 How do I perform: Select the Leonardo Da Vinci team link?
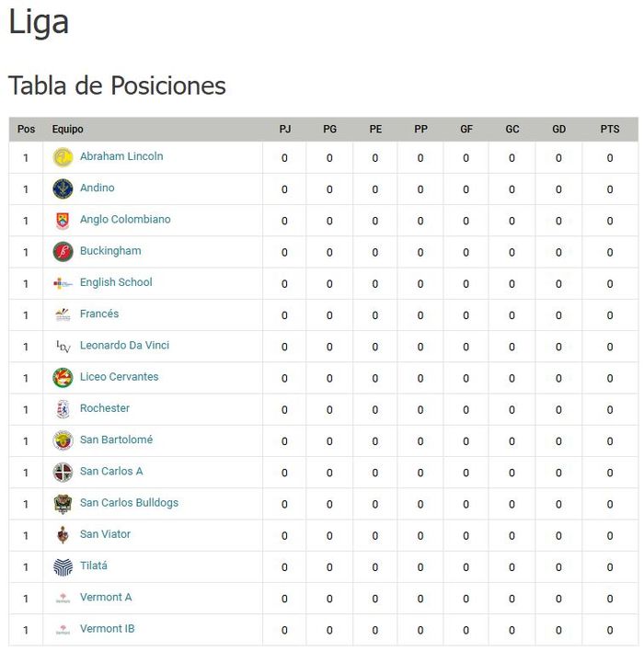(x=124, y=346)
